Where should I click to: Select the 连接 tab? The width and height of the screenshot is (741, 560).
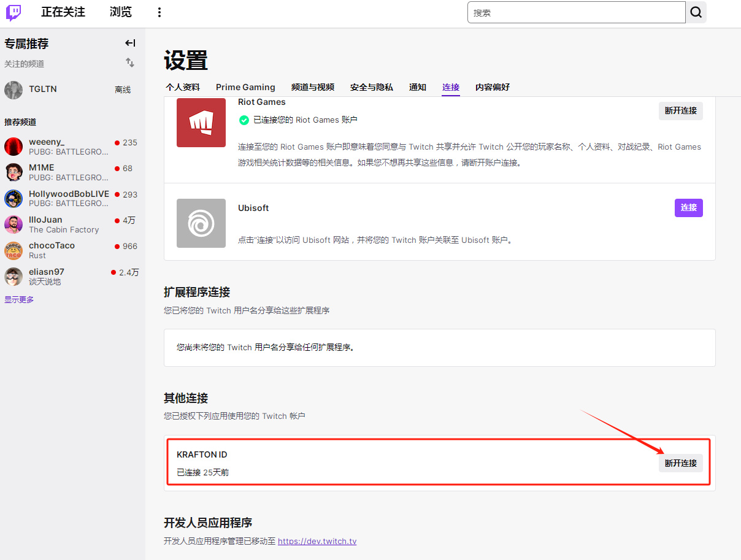pos(451,87)
